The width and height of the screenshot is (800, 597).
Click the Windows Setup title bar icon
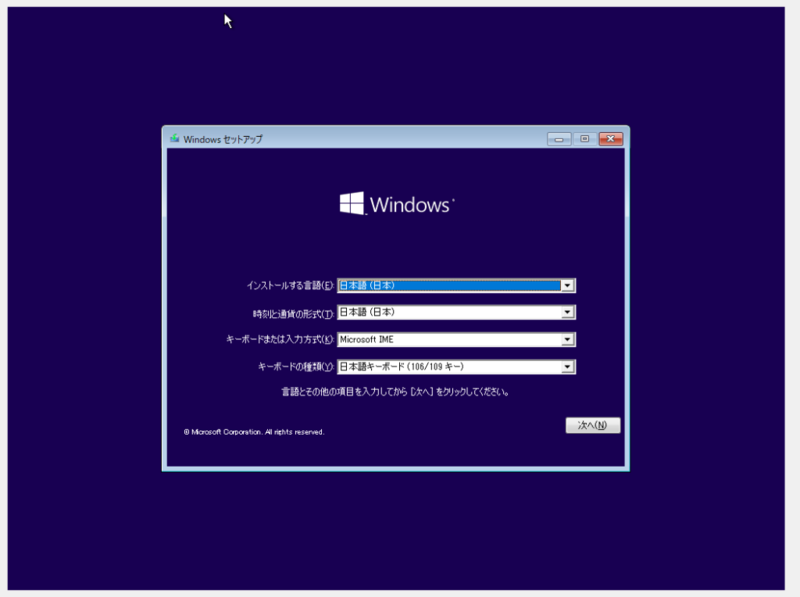[174, 138]
